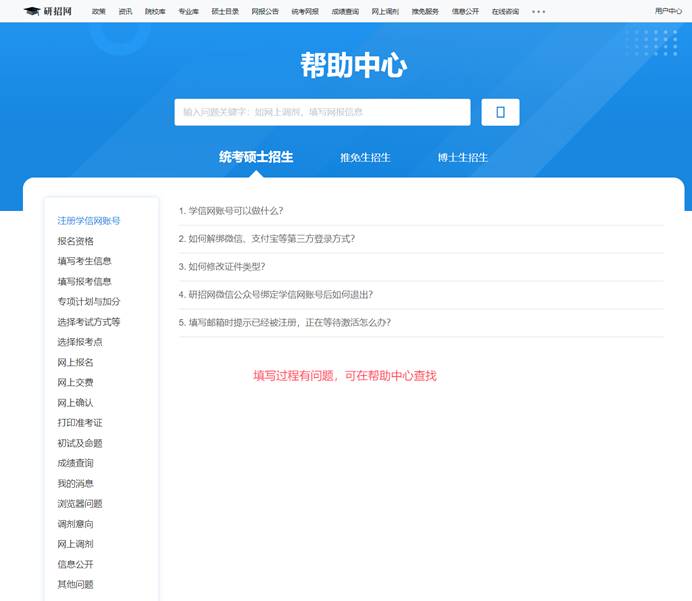The image size is (692, 601).
Task: Open question 学信网账号可以做什么?
Action: [x=231, y=211]
